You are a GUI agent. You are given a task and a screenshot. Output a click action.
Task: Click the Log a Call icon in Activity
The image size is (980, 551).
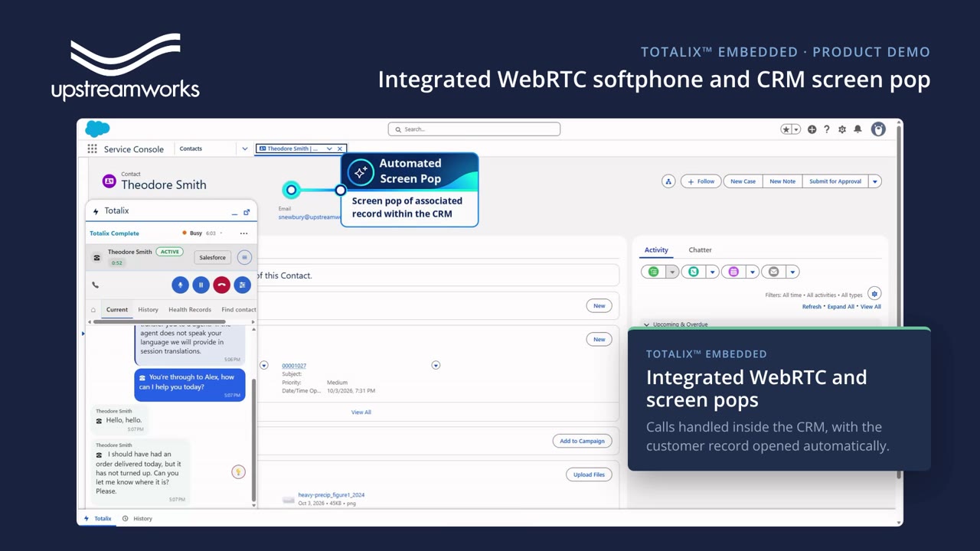click(x=694, y=272)
